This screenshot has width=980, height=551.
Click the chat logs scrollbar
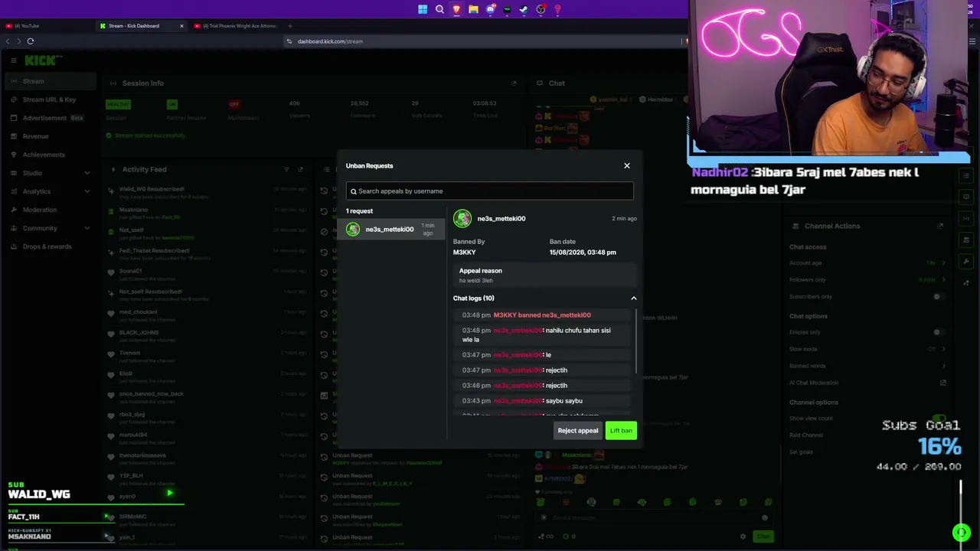(636, 341)
